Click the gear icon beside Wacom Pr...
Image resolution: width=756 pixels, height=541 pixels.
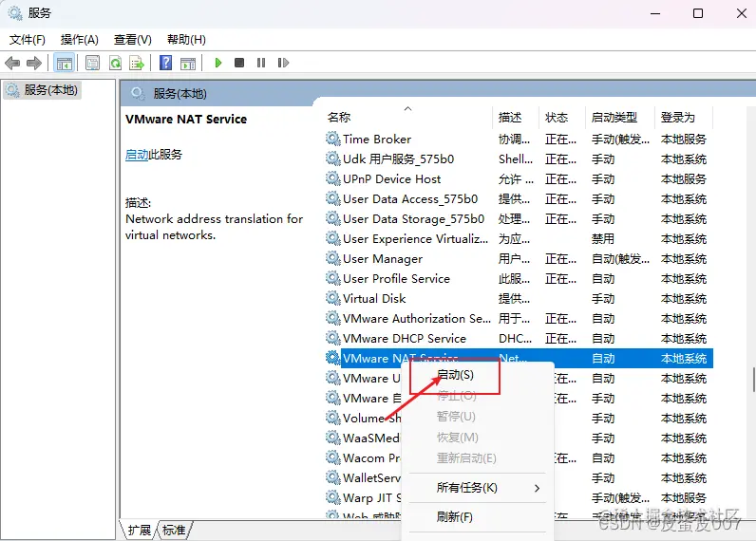coord(332,457)
